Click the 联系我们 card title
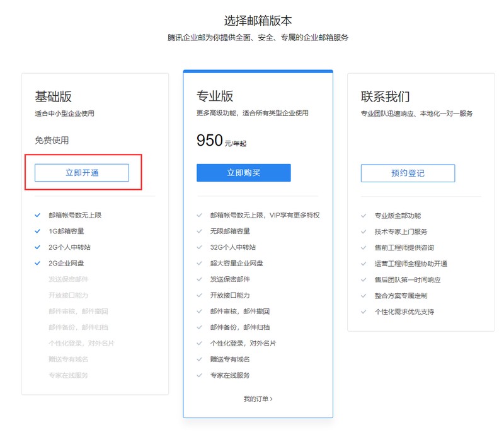 pyautogui.click(x=385, y=96)
